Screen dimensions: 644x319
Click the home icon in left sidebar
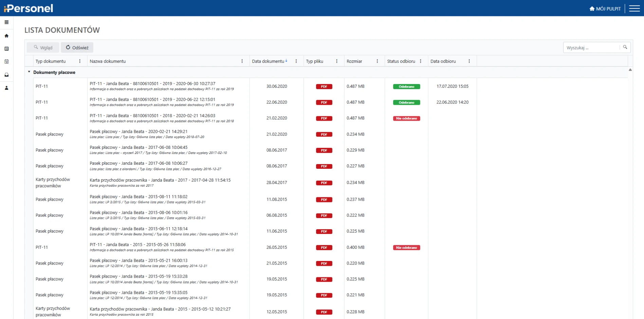[6, 36]
